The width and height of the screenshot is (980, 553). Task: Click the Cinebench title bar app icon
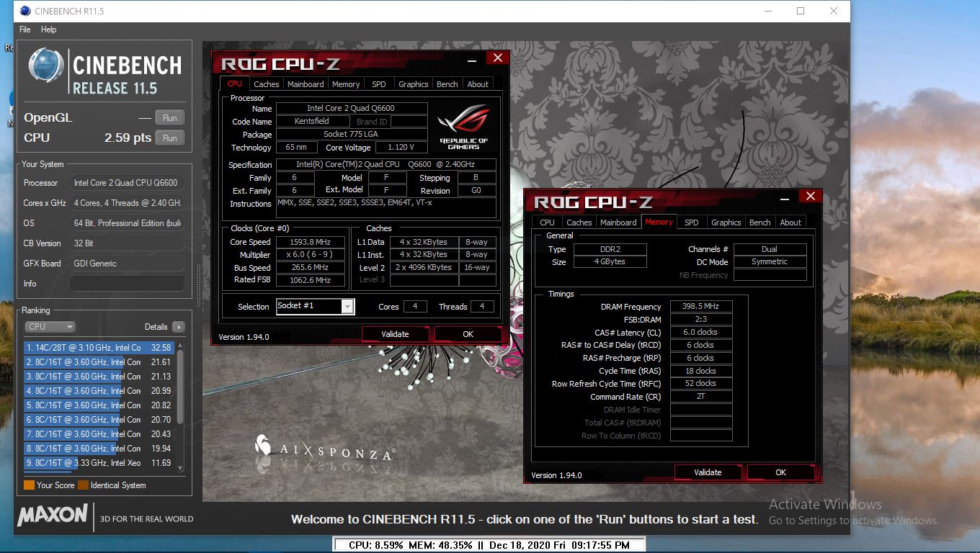(x=25, y=11)
